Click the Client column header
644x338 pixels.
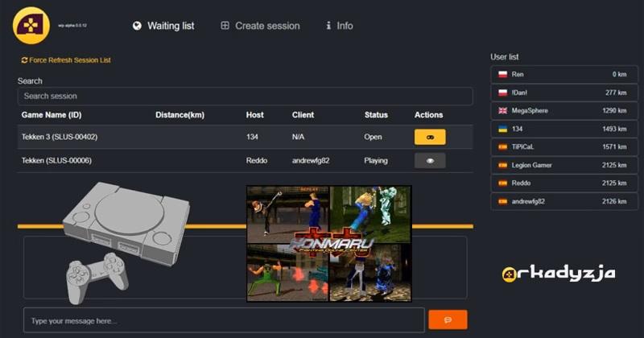pyautogui.click(x=303, y=115)
